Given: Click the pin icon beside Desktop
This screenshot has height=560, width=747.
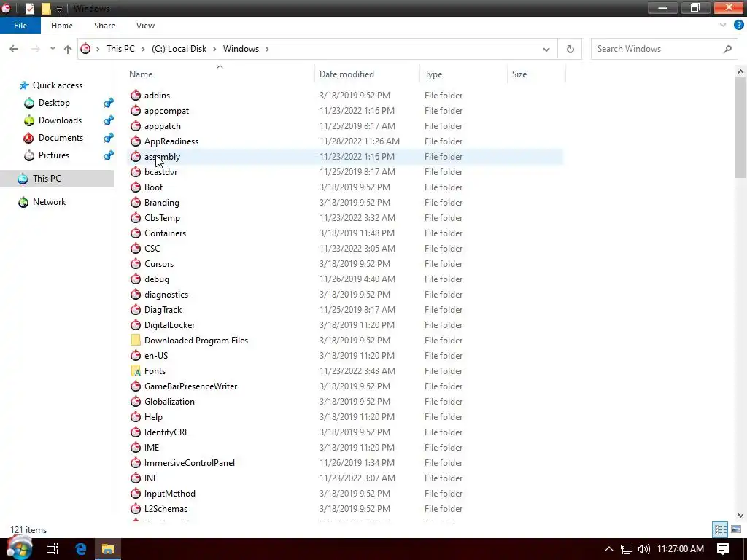Looking at the screenshot, I should coord(109,103).
